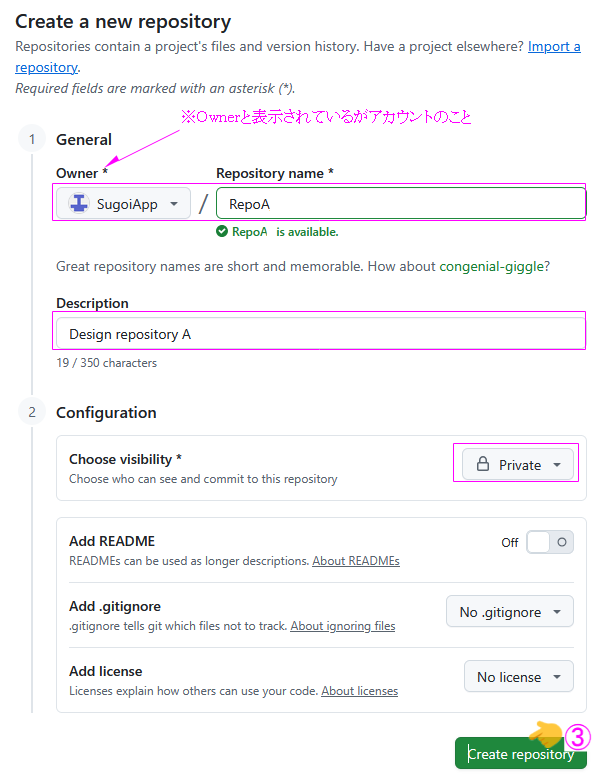Click the lock icon in visibility selector
Screen dimensions: 601x781
click(x=483, y=465)
